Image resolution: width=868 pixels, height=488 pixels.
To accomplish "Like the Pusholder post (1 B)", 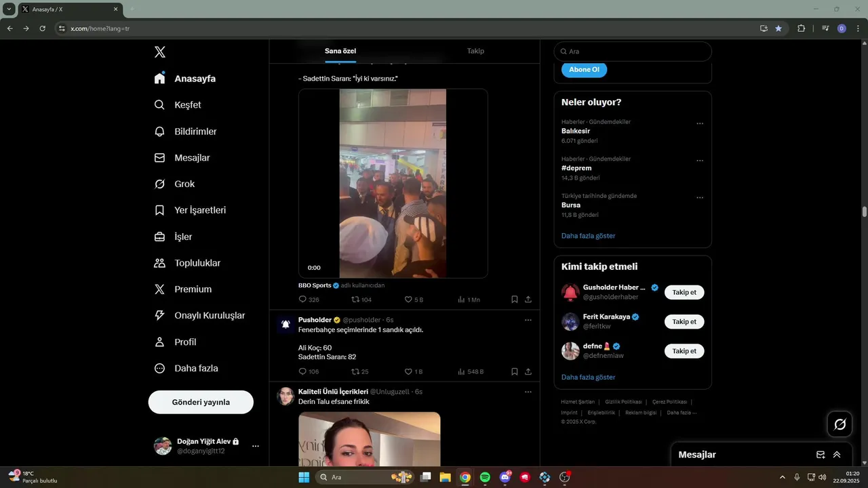I will coord(414,371).
